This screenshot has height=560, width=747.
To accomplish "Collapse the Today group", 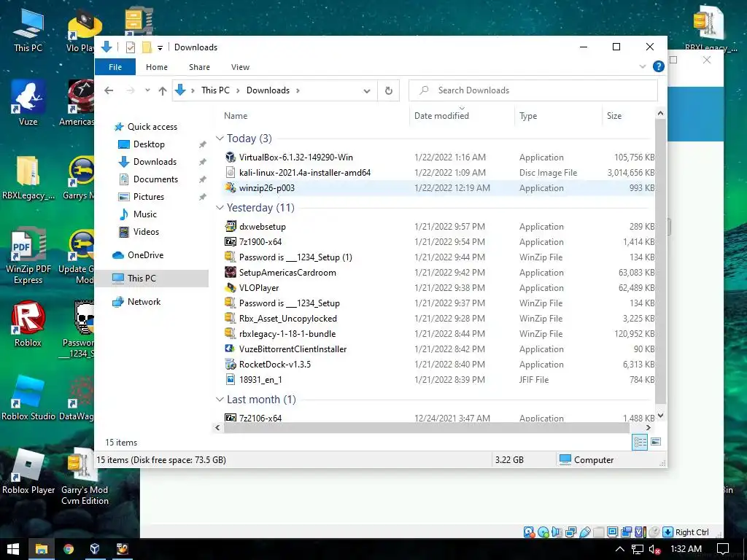I will 220,139.
